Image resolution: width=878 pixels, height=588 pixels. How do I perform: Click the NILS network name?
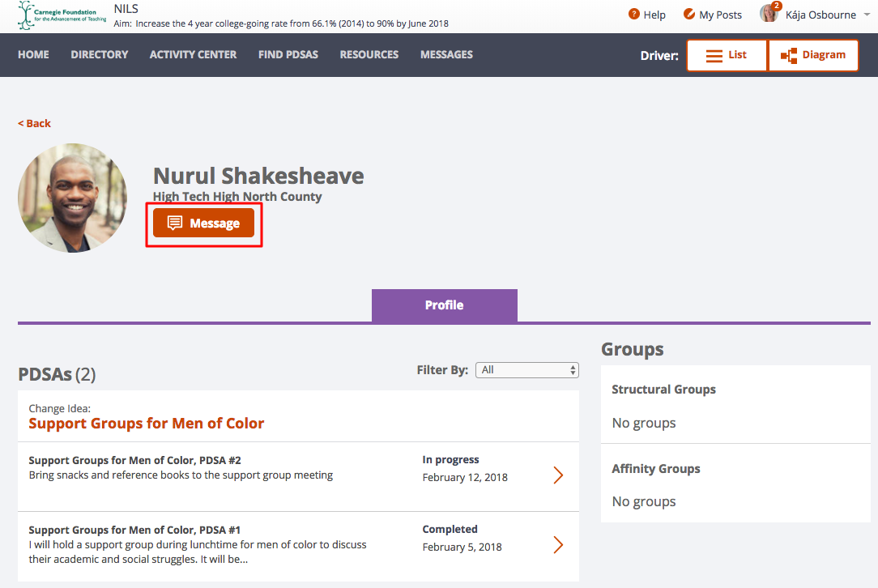(126, 9)
